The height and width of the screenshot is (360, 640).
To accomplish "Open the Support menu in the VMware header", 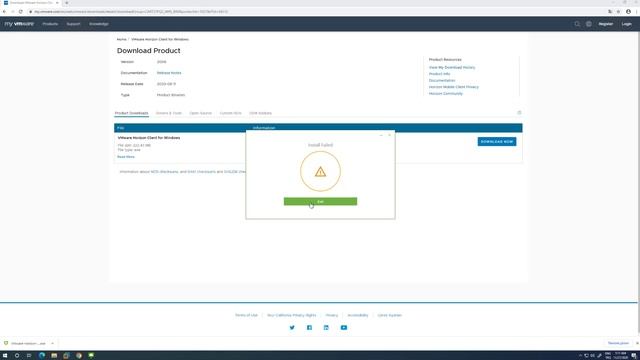I will click(73, 24).
